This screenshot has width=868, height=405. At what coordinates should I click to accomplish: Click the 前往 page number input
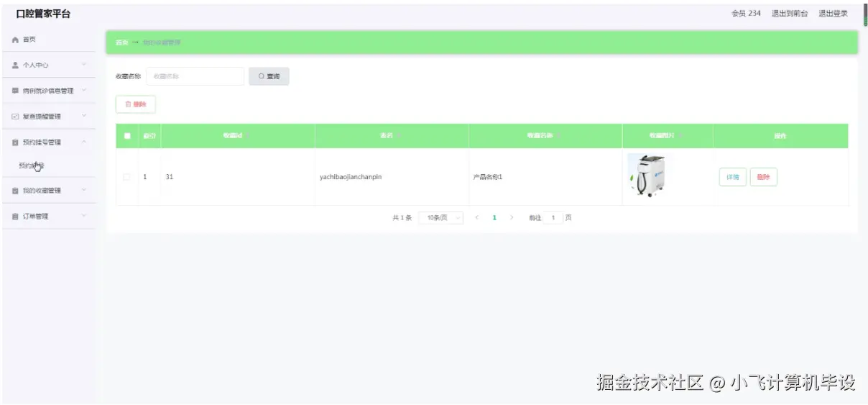[553, 217]
